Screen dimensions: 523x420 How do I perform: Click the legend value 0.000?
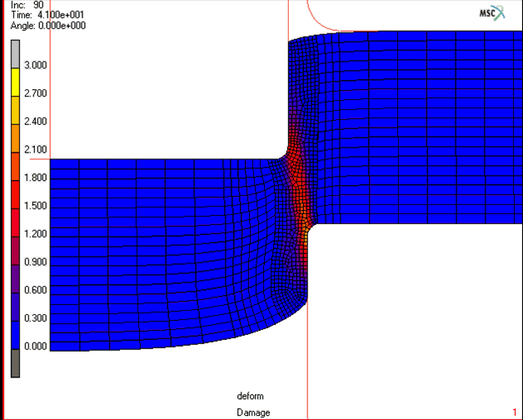[35, 346]
